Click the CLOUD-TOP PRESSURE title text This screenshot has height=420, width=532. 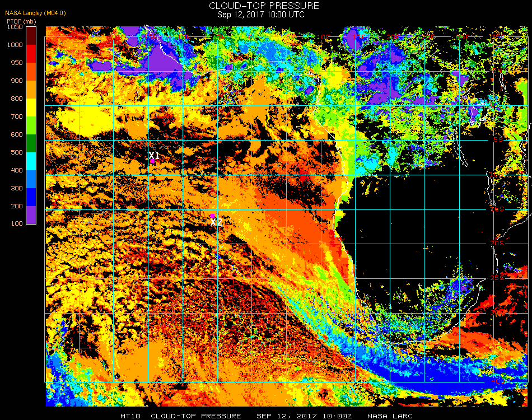click(x=264, y=6)
